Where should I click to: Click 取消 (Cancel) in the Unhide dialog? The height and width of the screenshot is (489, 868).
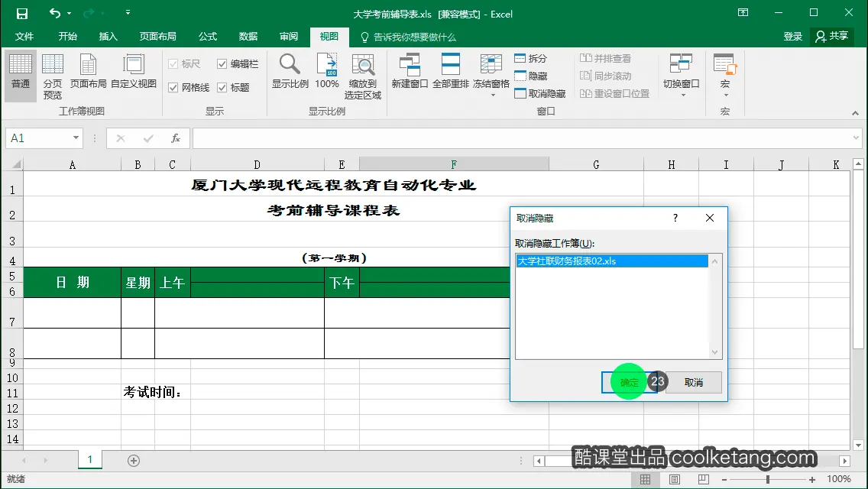pos(694,382)
